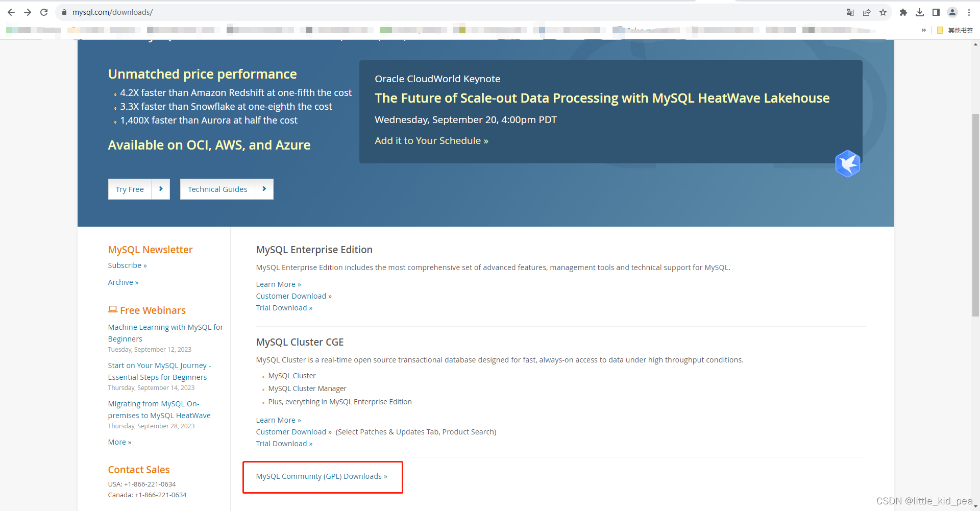The width and height of the screenshot is (980, 511).
Task: Open the HeatWave Lakehouse keynote title
Action: click(602, 98)
